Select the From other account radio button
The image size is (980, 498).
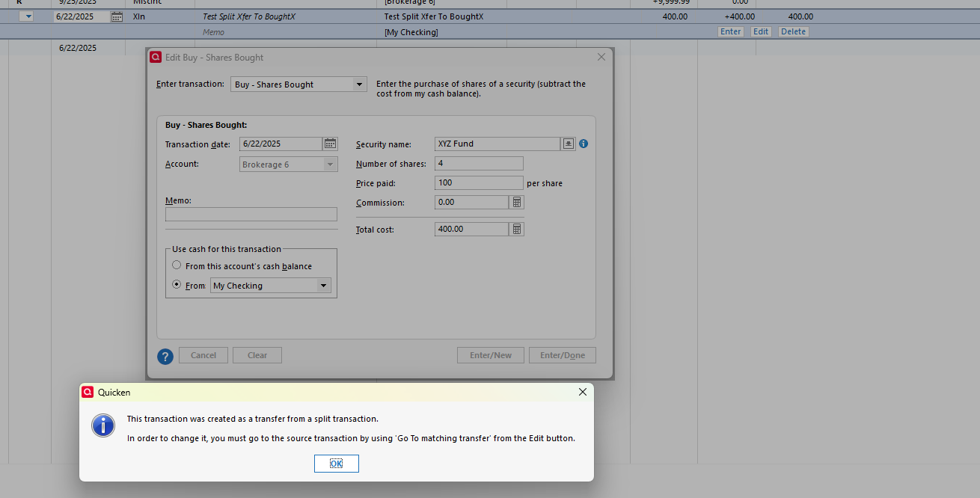pyautogui.click(x=177, y=285)
